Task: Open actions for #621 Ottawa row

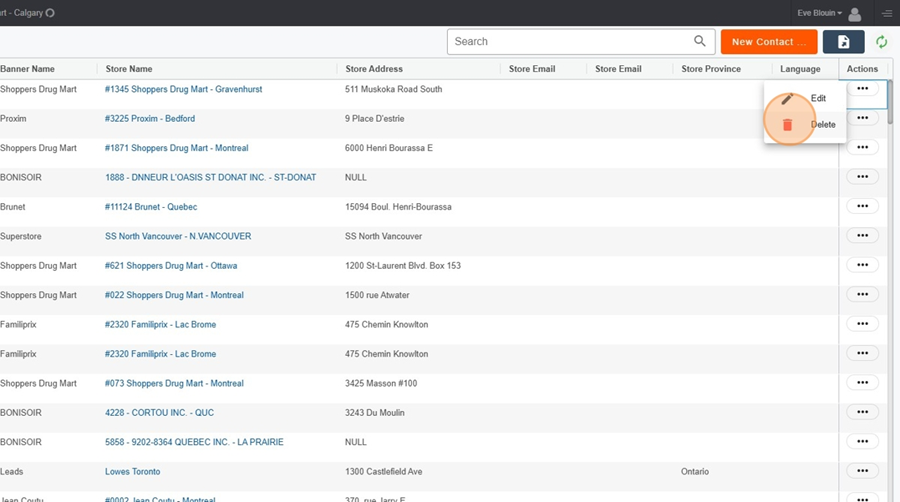Action: (862, 264)
